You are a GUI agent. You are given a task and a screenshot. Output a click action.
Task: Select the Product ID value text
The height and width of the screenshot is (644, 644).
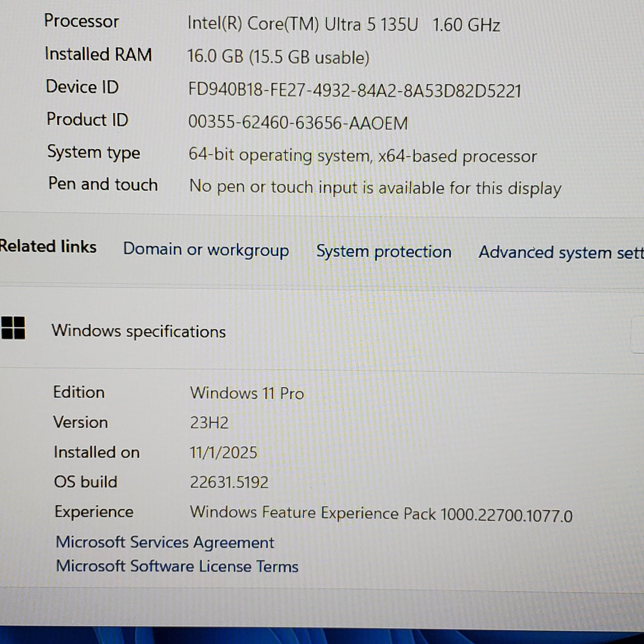[x=299, y=122]
